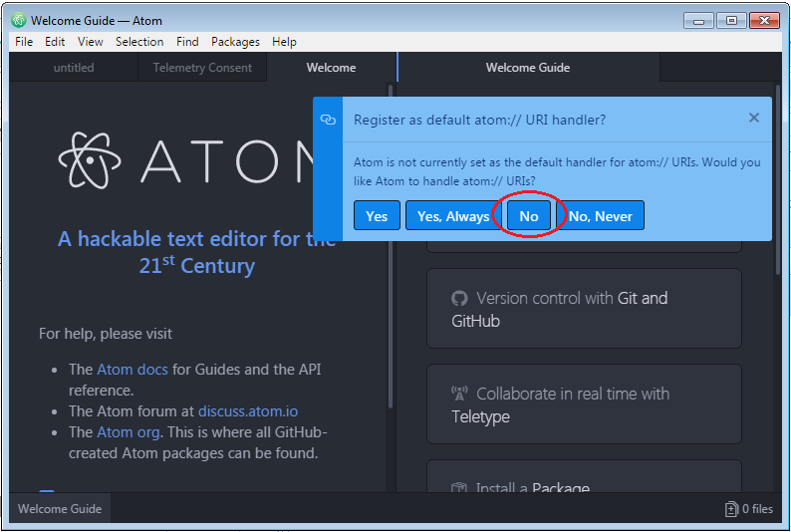The image size is (791, 532).
Task: Click 'Register as default atom:// URI handler?' title
Action: point(479,120)
